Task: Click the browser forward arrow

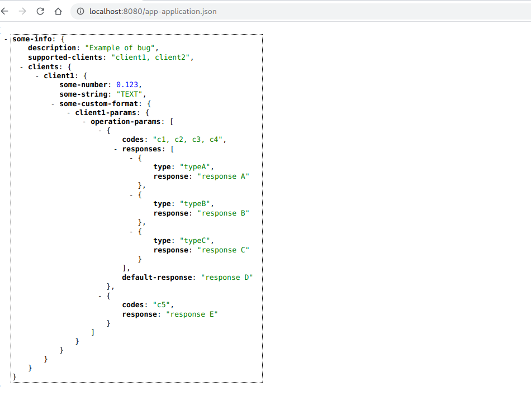Action: (22, 12)
